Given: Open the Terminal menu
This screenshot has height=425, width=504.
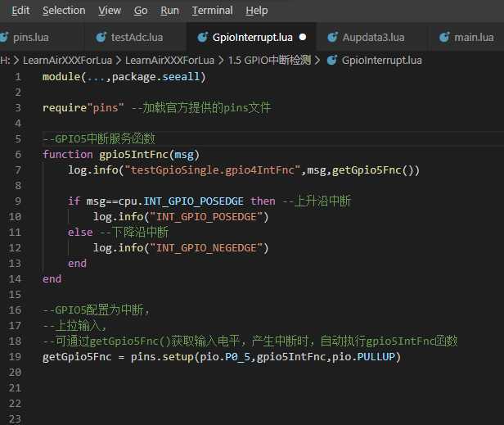Looking at the screenshot, I should click(x=211, y=11).
